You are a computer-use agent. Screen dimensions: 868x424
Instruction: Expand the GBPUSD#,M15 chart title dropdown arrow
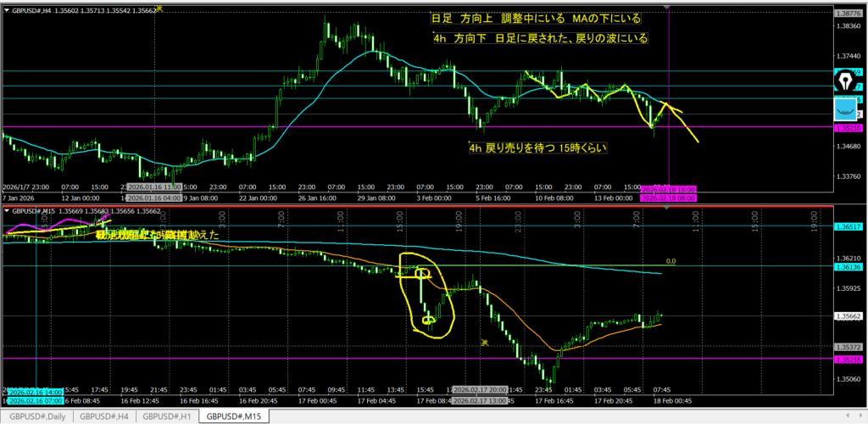pos(8,209)
